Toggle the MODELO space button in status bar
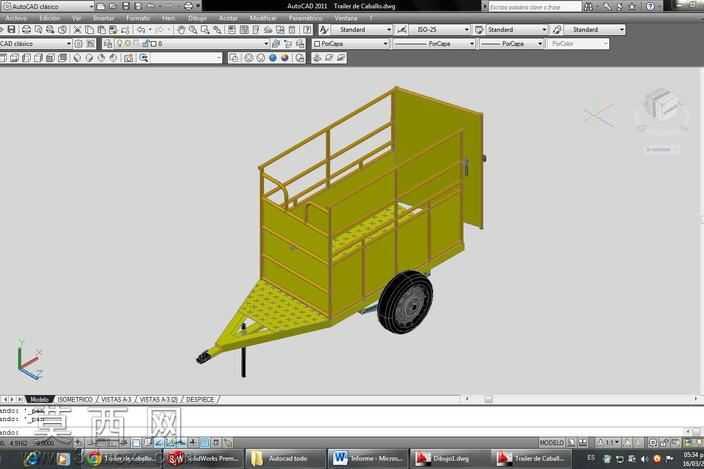 click(x=551, y=443)
